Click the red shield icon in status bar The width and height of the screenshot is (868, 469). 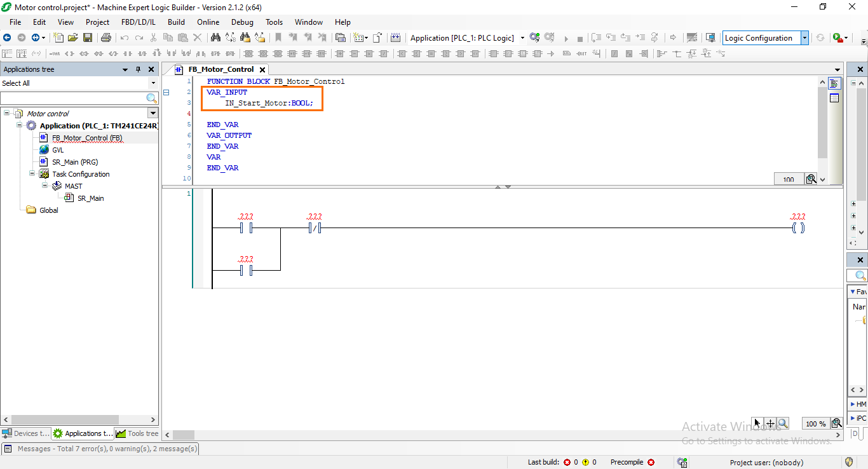coord(849,462)
